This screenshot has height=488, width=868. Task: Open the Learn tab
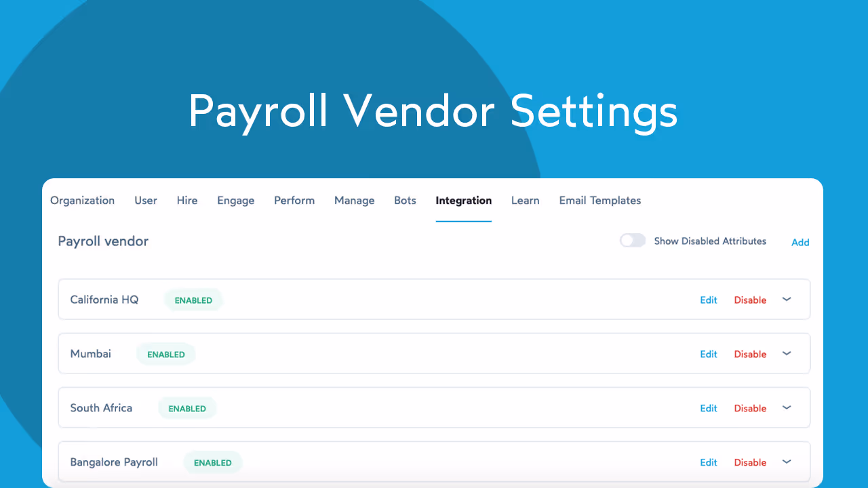525,201
